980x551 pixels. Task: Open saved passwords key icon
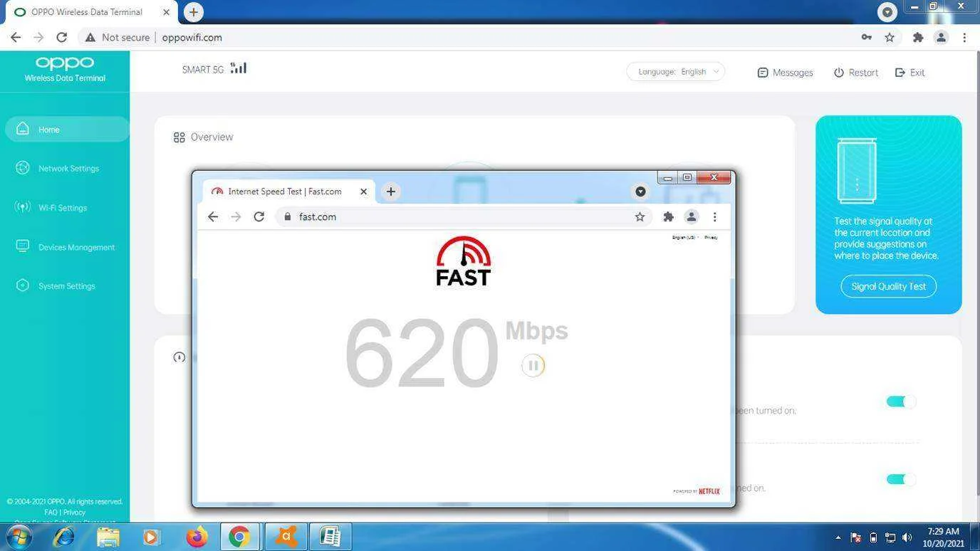click(x=866, y=37)
